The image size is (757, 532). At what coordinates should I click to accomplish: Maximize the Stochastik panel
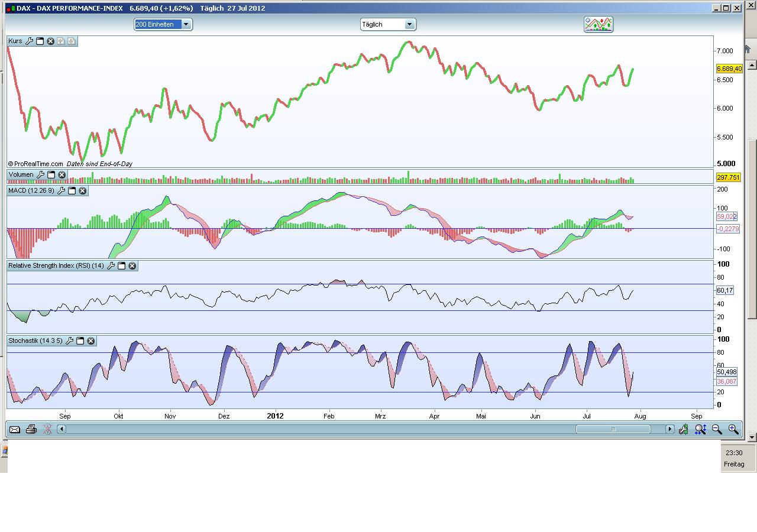[80, 341]
